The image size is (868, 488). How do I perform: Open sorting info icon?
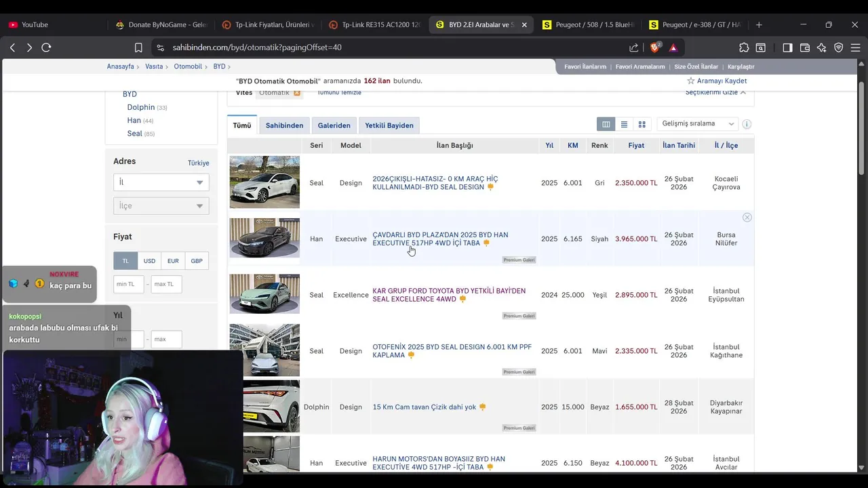coord(747,124)
